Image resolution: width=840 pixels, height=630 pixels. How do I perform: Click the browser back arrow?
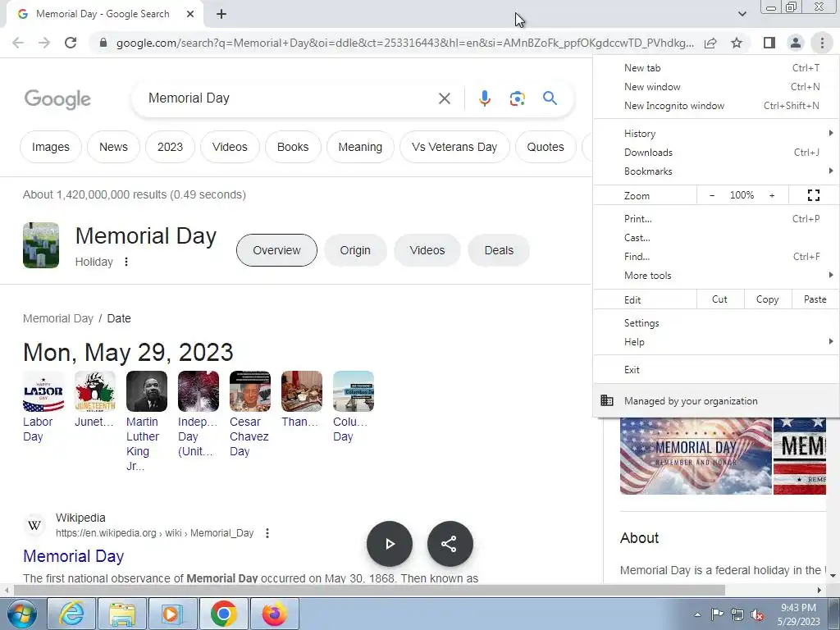coord(18,43)
